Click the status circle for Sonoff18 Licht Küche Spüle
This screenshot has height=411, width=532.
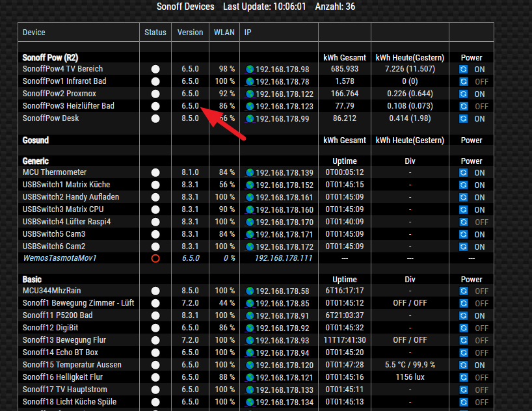click(155, 402)
